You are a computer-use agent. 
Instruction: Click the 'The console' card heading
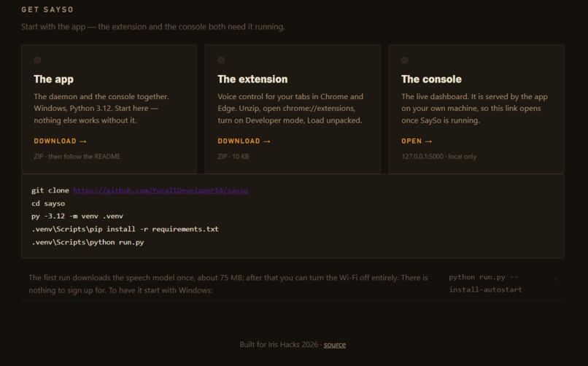pos(431,79)
